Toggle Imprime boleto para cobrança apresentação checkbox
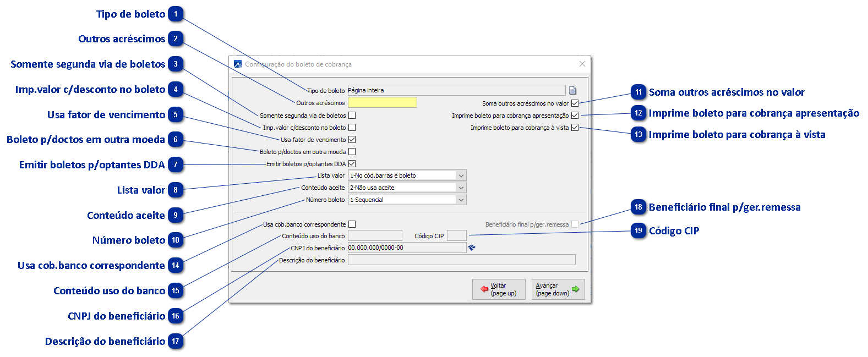This screenshot has height=357, width=868. [575, 116]
